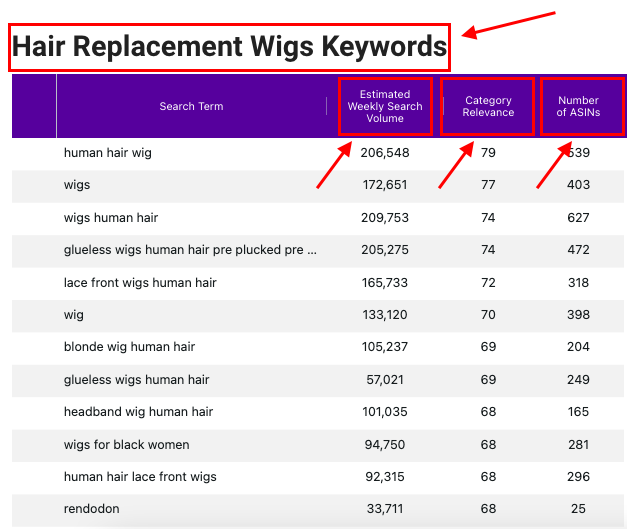The image size is (627, 529).
Task: Sort by Estimated Weekly Search Volume header
Action: click(385, 106)
